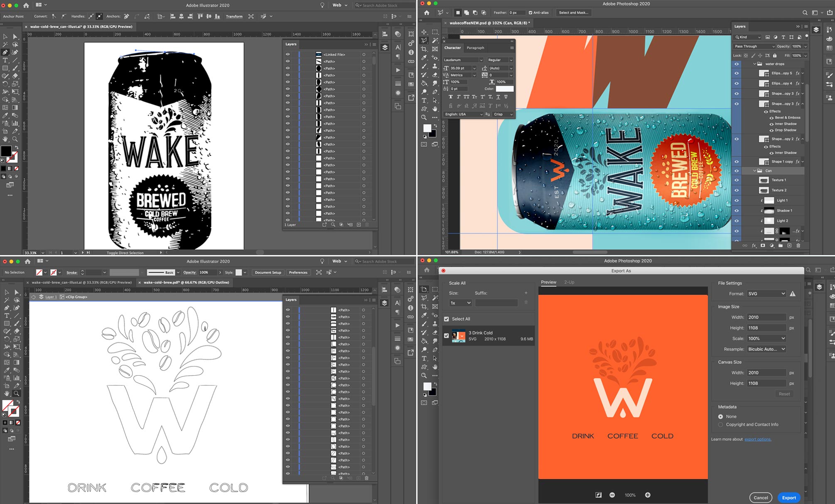Zoom out with minus icon in Export preview
The width and height of the screenshot is (835, 504).
click(612, 495)
